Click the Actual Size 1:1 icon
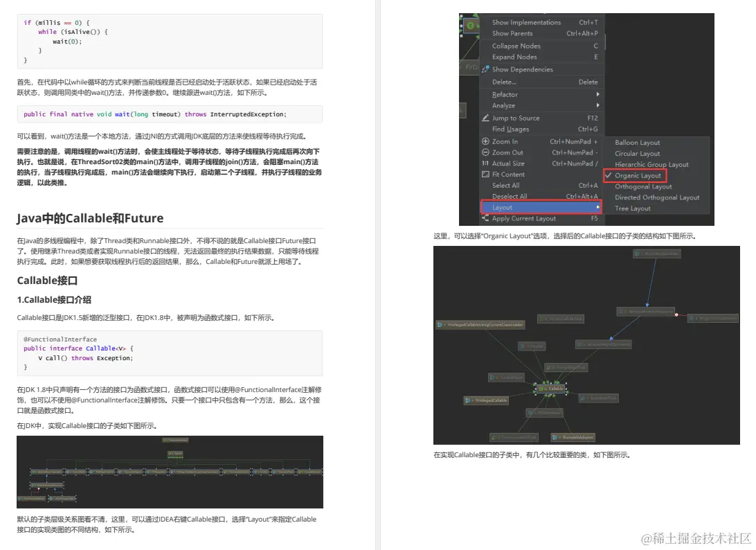756x550 pixels. [x=485, y=163]
